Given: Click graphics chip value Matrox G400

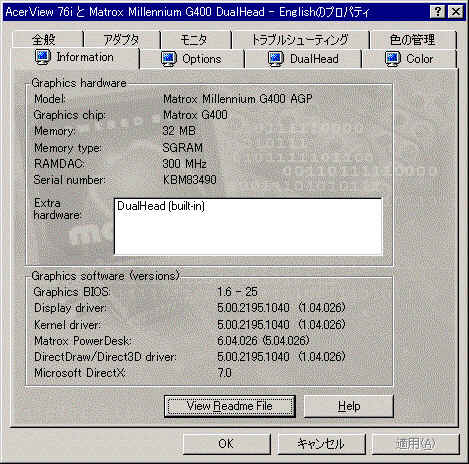Looking at the screenshot, I should tap(195, 115).
